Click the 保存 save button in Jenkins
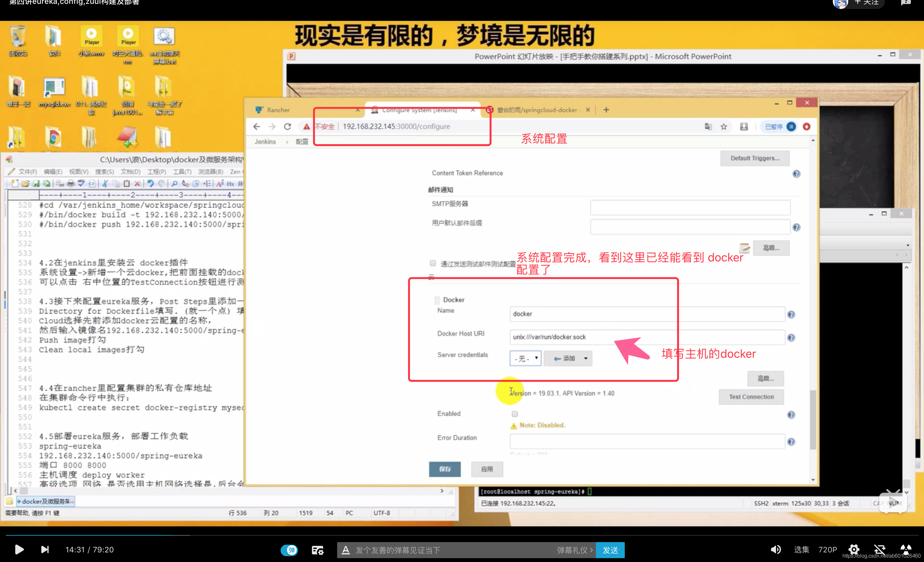The width and height of the screenshot is (924, 562). coord(445,469)
